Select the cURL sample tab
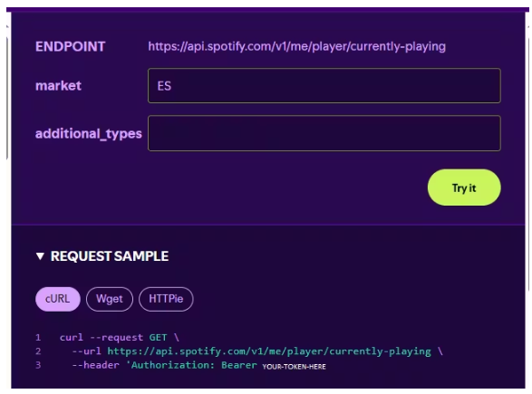The height and width of the screenshot is (394, 532). pyautogui.click(x=58, y=299)
